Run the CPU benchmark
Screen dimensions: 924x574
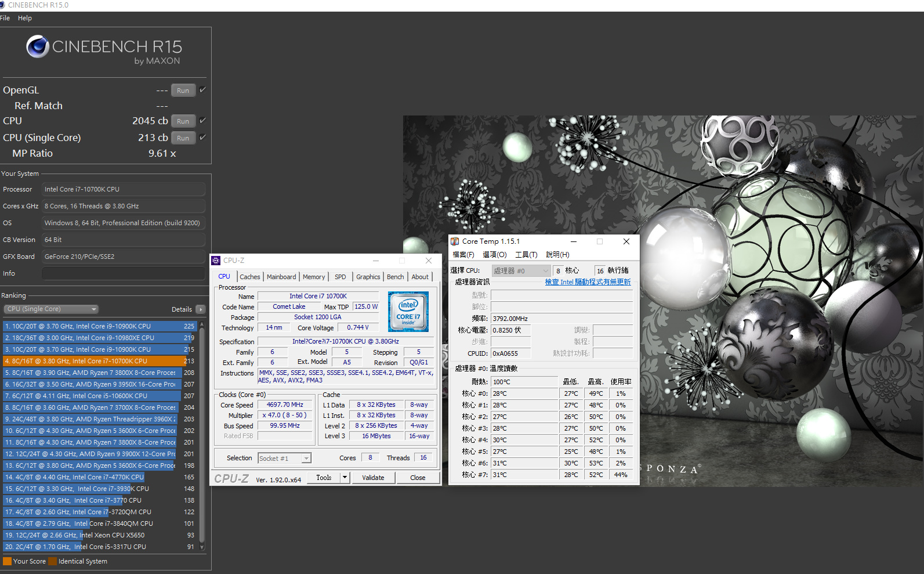coord(183,121)
